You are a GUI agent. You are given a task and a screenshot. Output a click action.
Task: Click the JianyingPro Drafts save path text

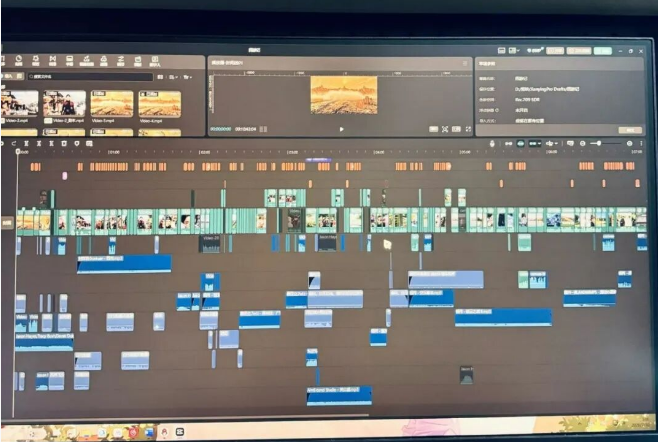pyautogui.click(x=547, y=89)
